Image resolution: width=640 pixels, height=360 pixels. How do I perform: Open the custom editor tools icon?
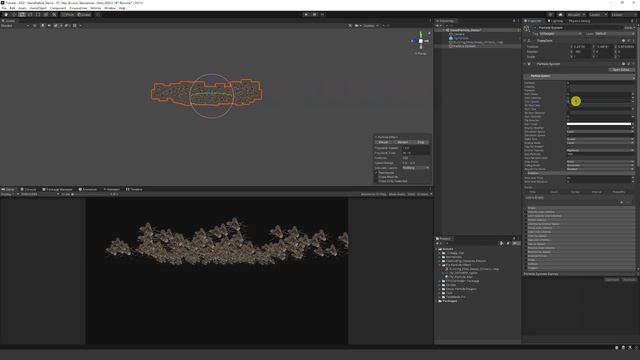(54, 15)
